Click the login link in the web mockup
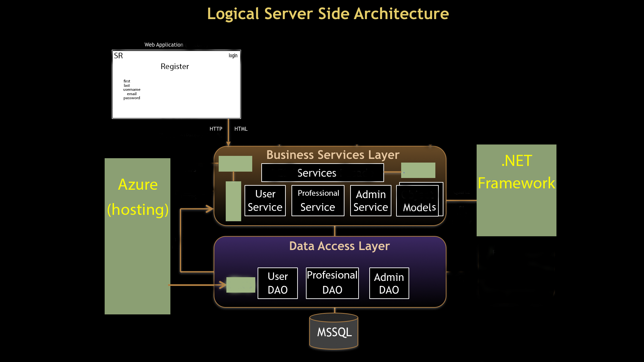This screenshot has width=644, height=362. [233, 56]
